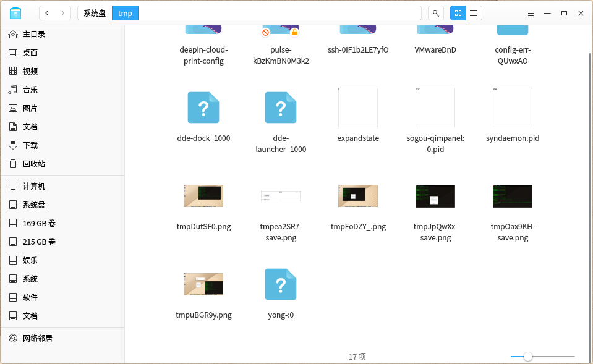Screen dimensions: 593x364
Task: Select the expandstate file icon
Action: pos(358,108)
